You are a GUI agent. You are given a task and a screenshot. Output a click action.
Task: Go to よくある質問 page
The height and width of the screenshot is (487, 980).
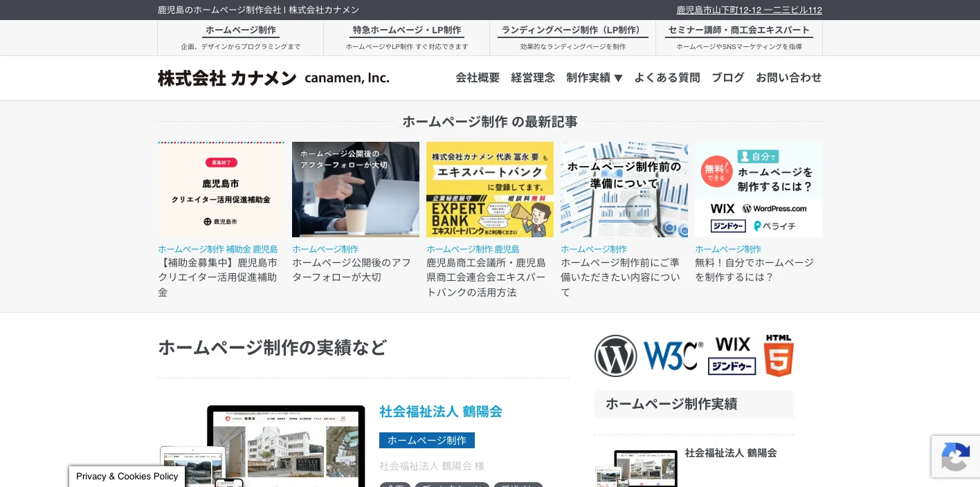667,77
